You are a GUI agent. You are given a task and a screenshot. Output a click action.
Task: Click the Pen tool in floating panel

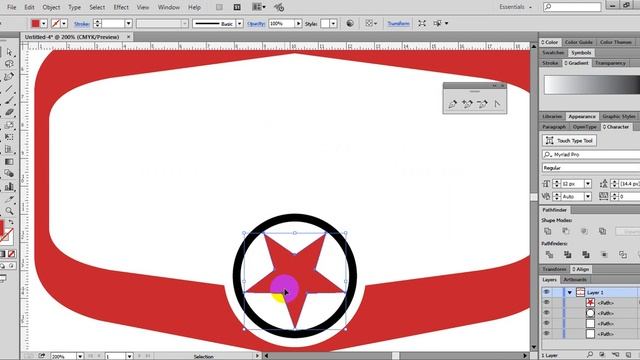(x=452, y=104)
